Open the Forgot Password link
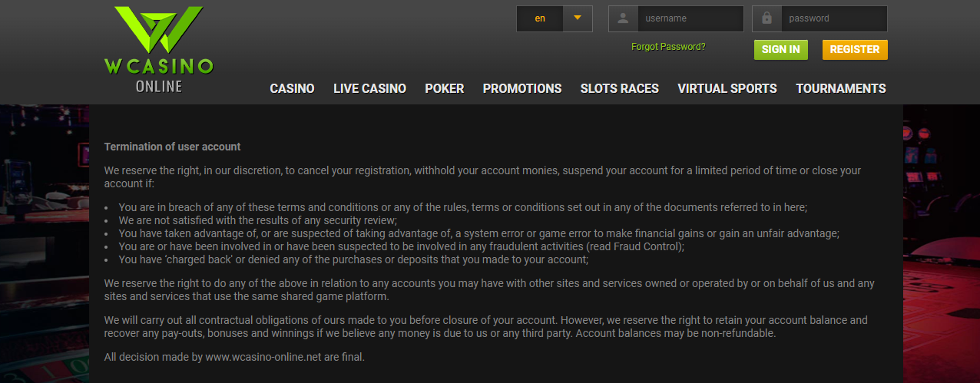Viewport: 980px width, 383px height. click(668, 47)
